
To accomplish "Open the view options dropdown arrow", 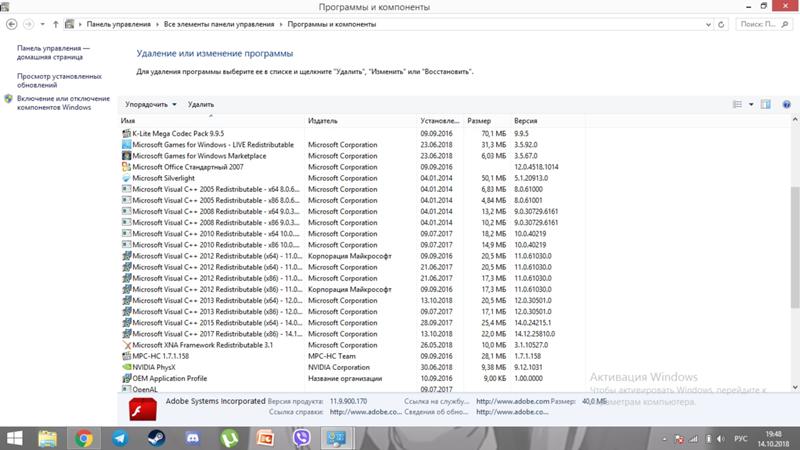I will pos(751,104).
